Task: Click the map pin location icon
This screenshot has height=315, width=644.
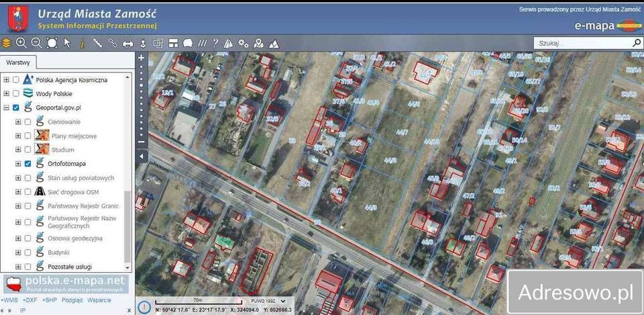Action: pos(258,43)
